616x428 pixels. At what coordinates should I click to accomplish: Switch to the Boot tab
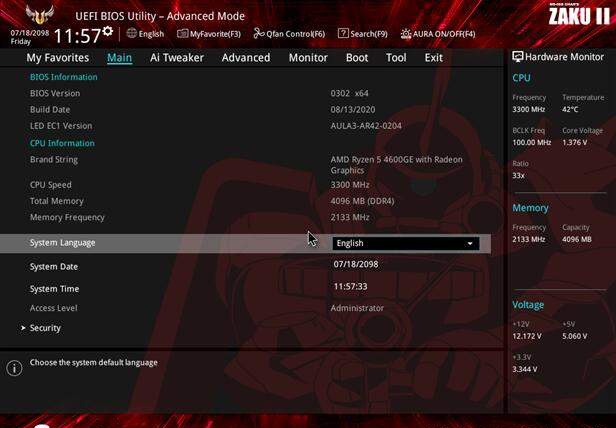click(357, 58)
